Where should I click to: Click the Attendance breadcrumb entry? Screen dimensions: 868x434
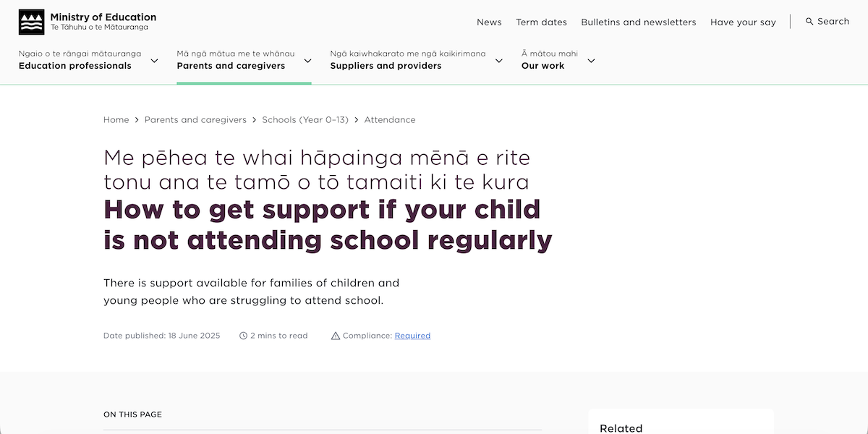tap(390, 119)
